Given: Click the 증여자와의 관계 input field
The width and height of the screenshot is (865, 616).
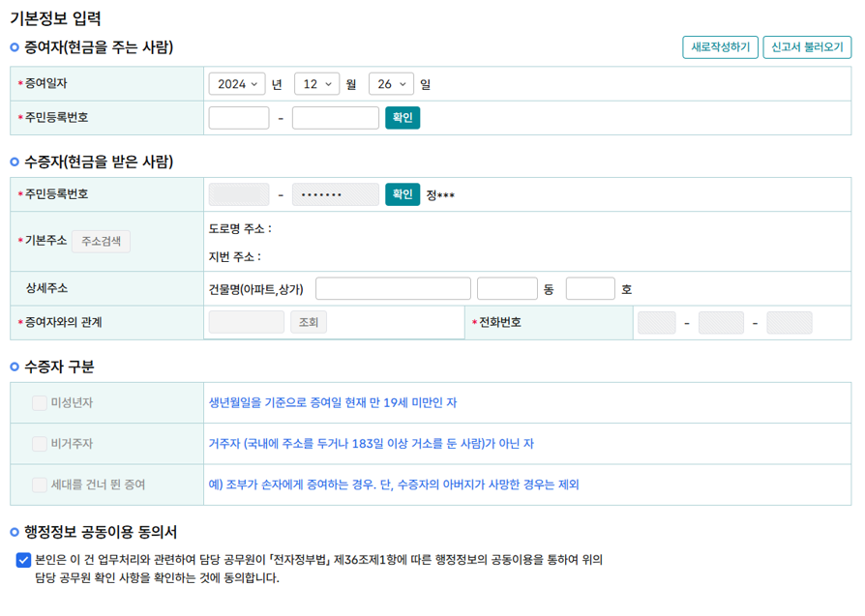Looking at the screenshot, I should point(246,322).
